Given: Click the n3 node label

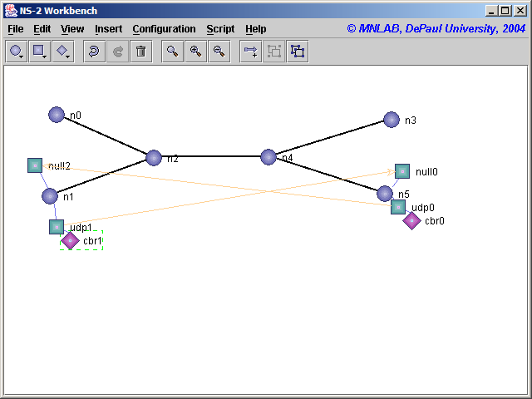Looking at the screenshot, I should (x=411, y=121).
